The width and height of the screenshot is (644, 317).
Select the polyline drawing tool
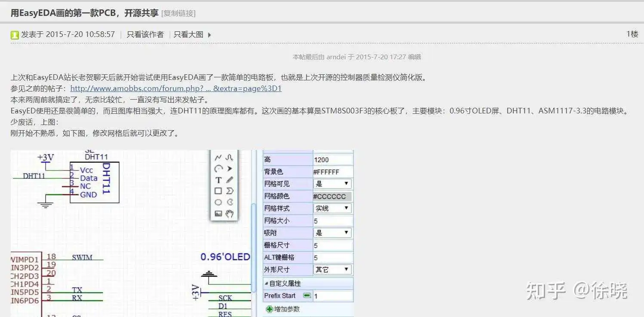(218, 158)
